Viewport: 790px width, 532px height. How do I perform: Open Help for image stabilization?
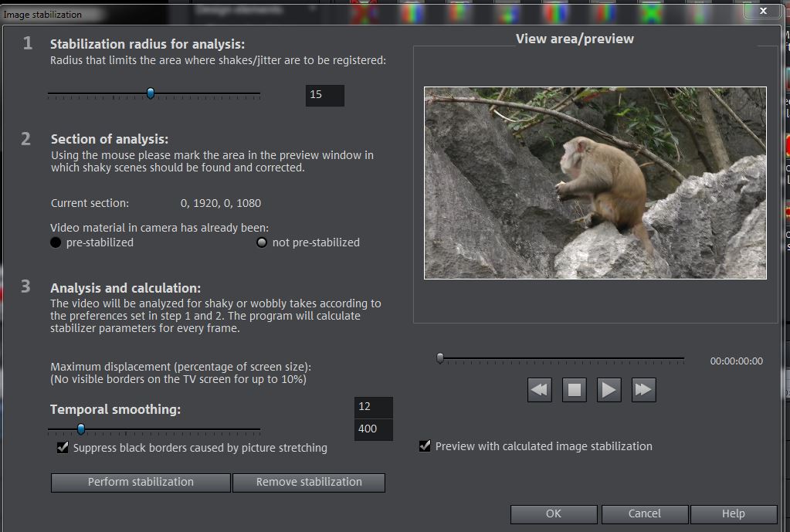click(733, 513)
